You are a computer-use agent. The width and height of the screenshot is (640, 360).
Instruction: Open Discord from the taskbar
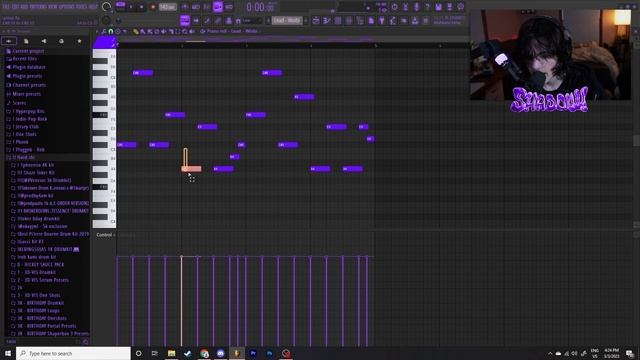pos(220,353)
